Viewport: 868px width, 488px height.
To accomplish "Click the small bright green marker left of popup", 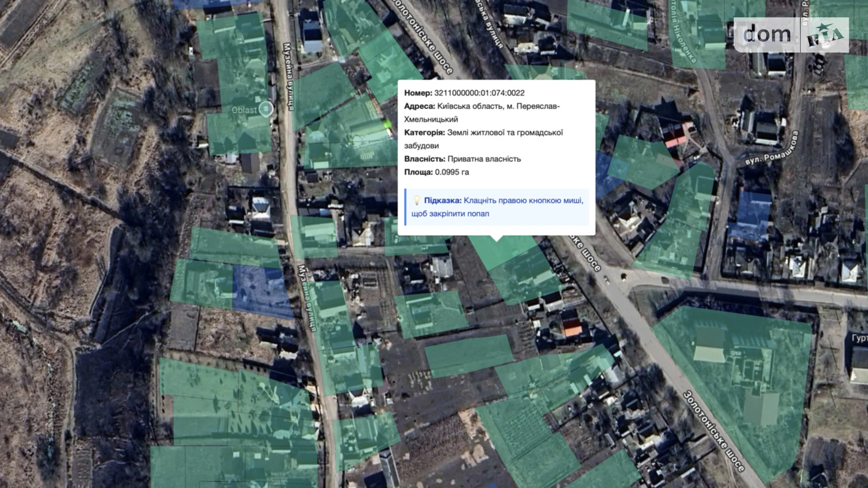I will [388, 124].
